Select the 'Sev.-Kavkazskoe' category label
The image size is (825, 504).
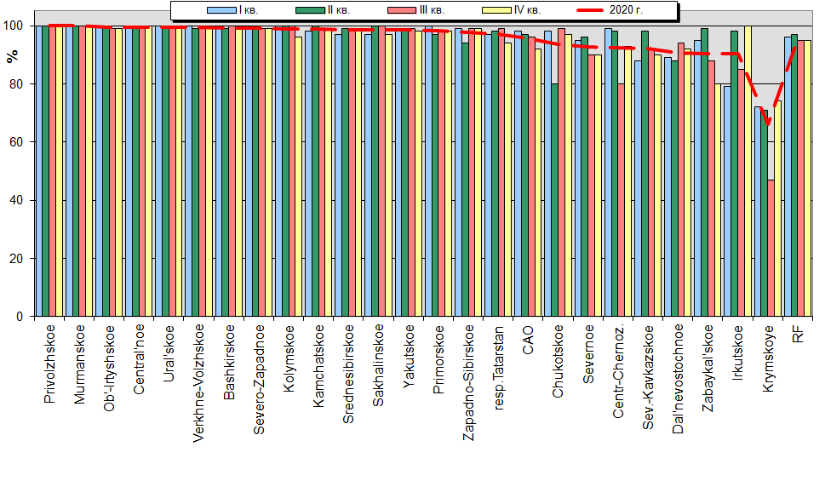[648, 377]
